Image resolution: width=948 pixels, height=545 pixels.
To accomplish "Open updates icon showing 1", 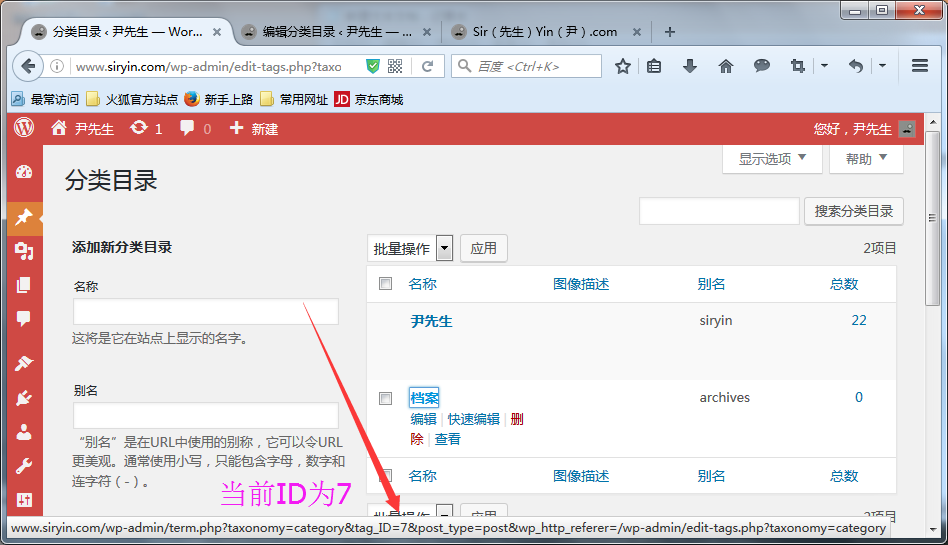I will pyautogui.click(x=146, y=128).
